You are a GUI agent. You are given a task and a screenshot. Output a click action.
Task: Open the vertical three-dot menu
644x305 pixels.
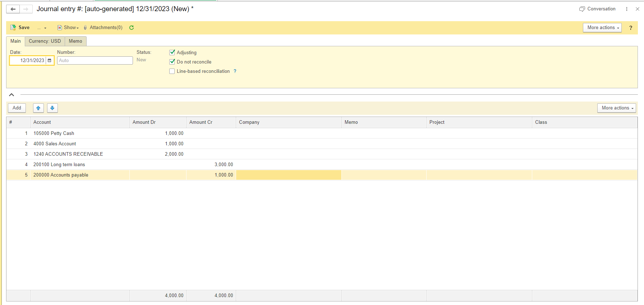(627, 9)
